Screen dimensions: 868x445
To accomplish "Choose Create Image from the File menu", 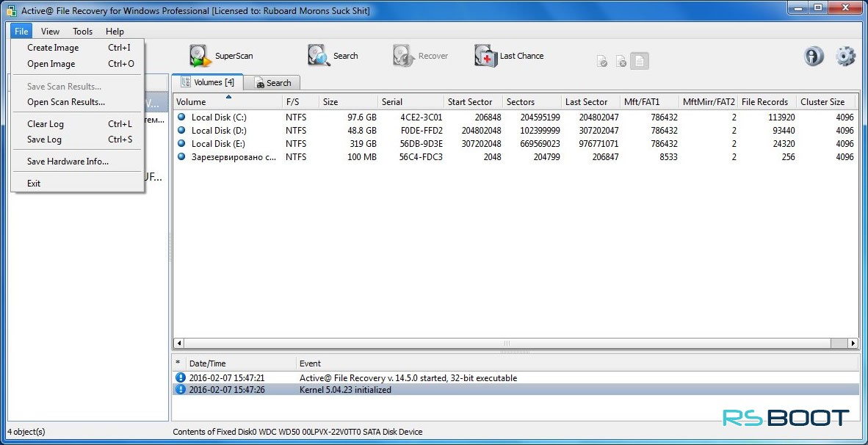I will (x=78, y=48).
